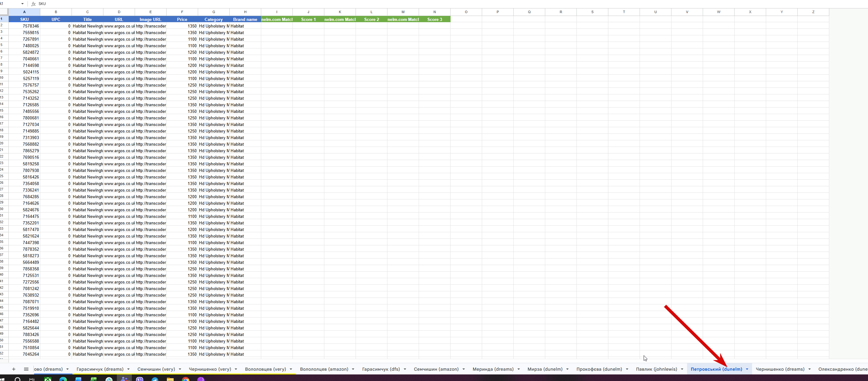Open Telegram from the taskbar

(155, 379)
